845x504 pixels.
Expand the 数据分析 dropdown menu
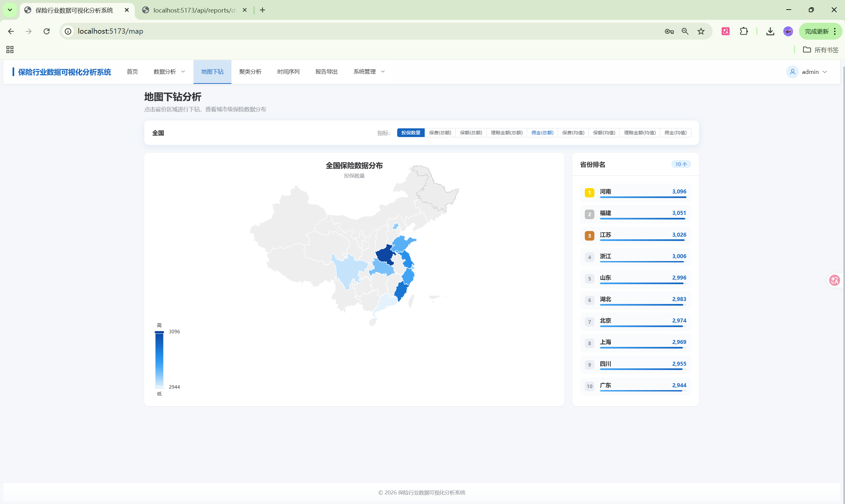click(169, 72)
